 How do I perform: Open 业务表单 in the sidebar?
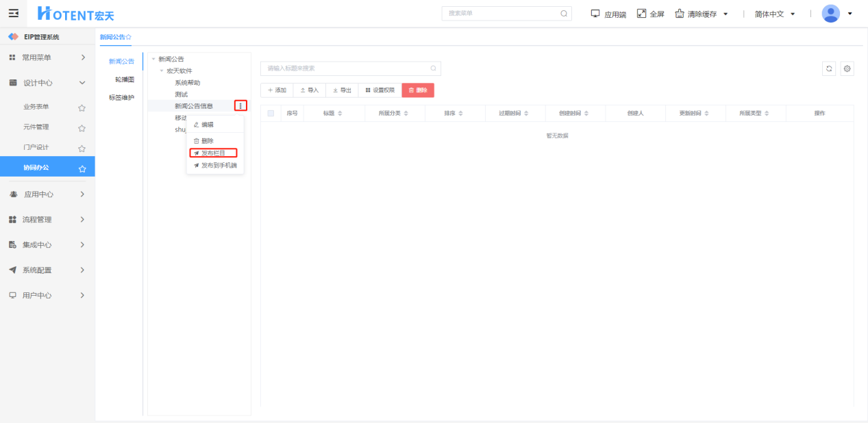pyautogui.click(x=36, y=107)
